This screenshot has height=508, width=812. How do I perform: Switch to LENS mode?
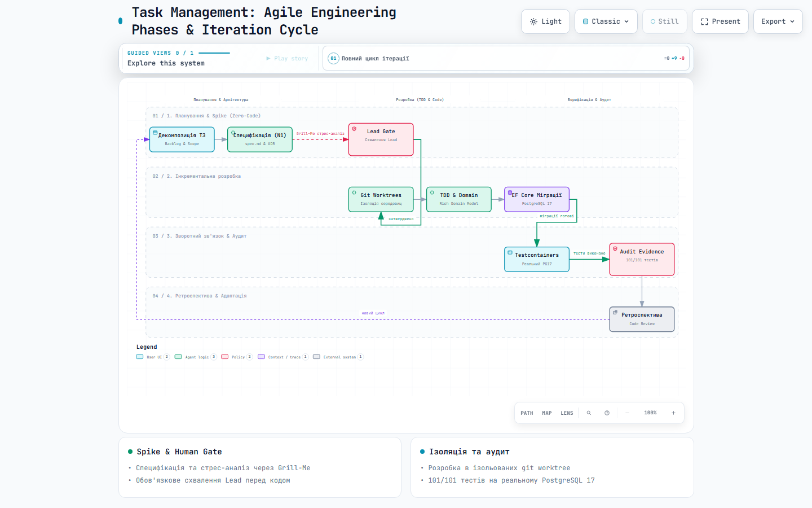[567, 413]
